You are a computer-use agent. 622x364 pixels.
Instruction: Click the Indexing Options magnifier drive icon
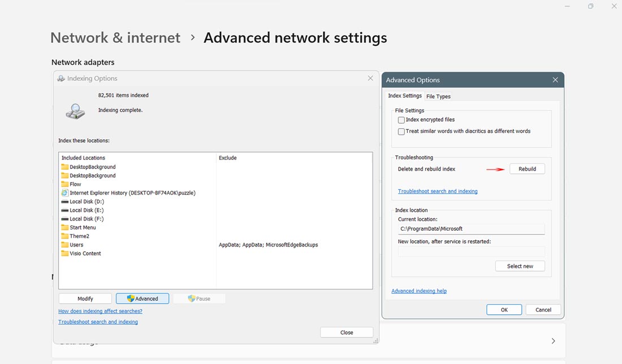[x=75, y=110]
